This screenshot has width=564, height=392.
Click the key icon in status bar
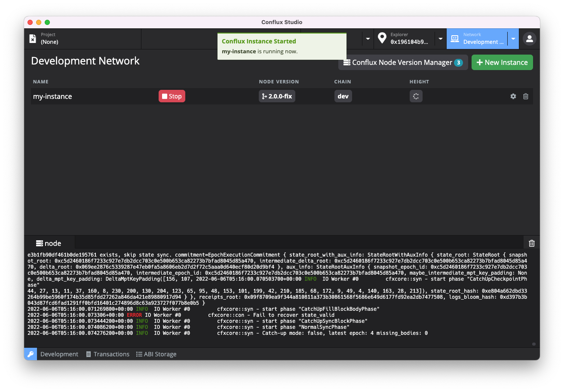click(x=30, y=354)
